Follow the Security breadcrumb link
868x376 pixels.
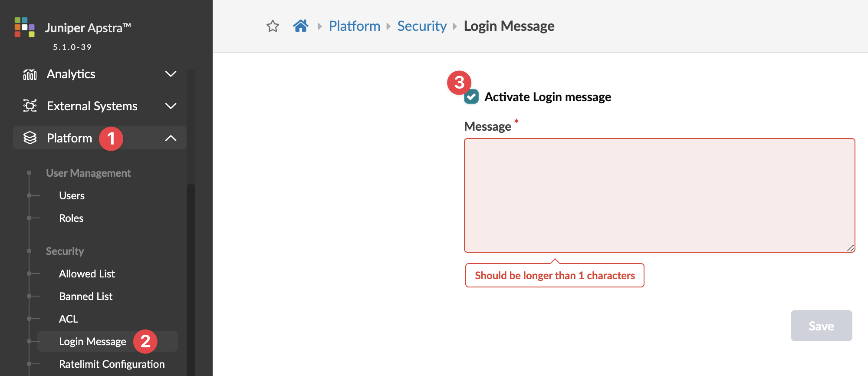422,26
